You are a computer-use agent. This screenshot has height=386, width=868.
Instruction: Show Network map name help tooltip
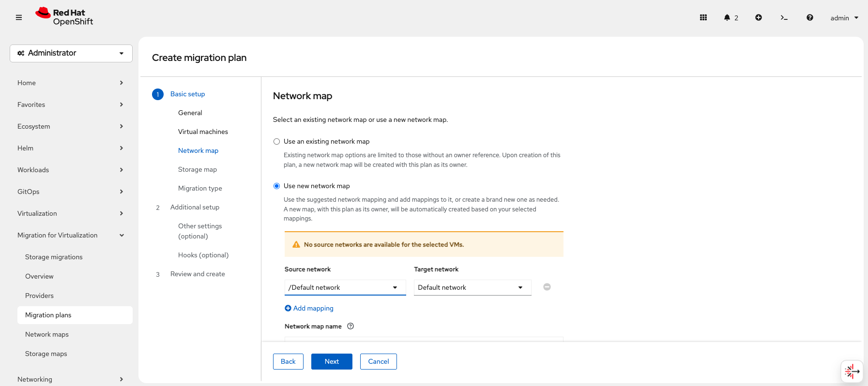(350, 327)
